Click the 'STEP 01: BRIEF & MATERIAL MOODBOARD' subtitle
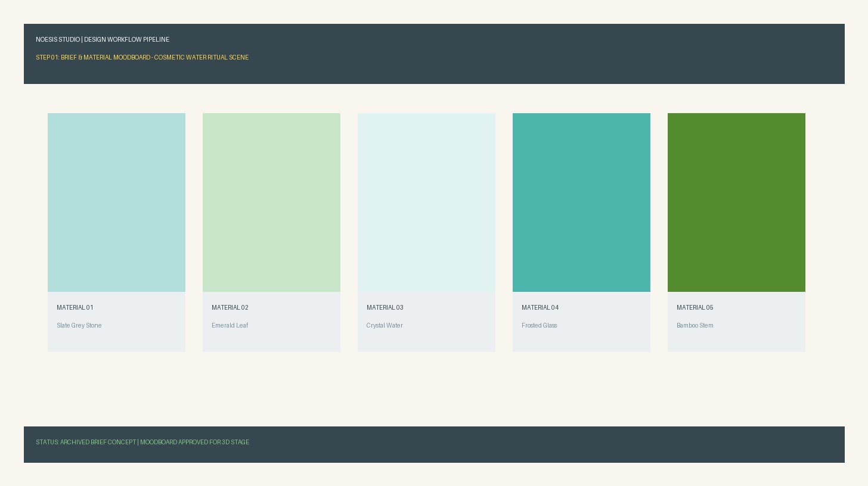Screen dimensions: 868x486 (x=93, y=57)
